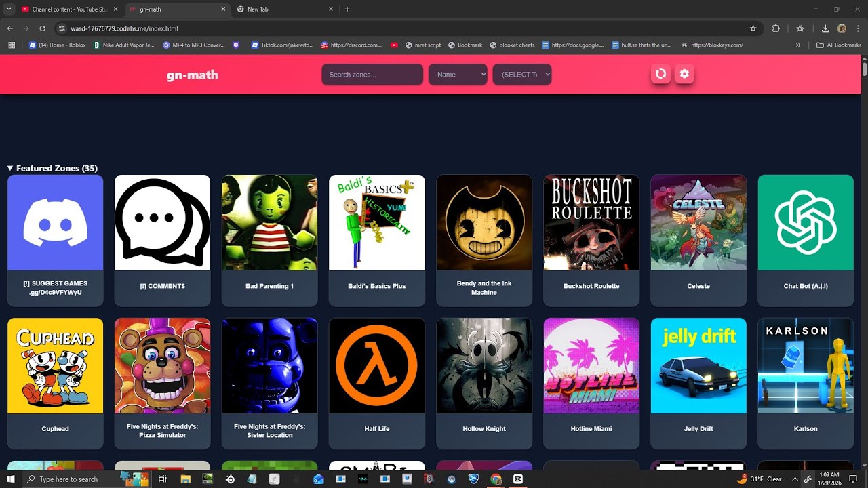
Task: Open the purple Discord-like bookmark icon
Action: (x=236, y=45)
